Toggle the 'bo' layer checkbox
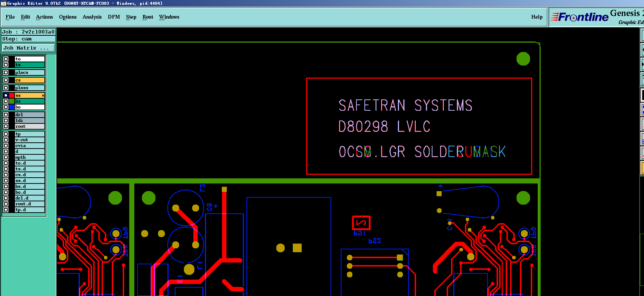The image size is (644, 296). [x=6, y=107]
